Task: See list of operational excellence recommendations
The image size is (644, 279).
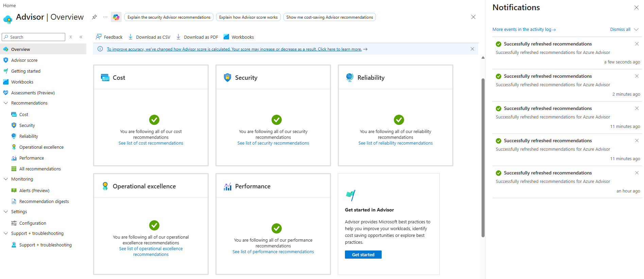Action: click(151, 252)
